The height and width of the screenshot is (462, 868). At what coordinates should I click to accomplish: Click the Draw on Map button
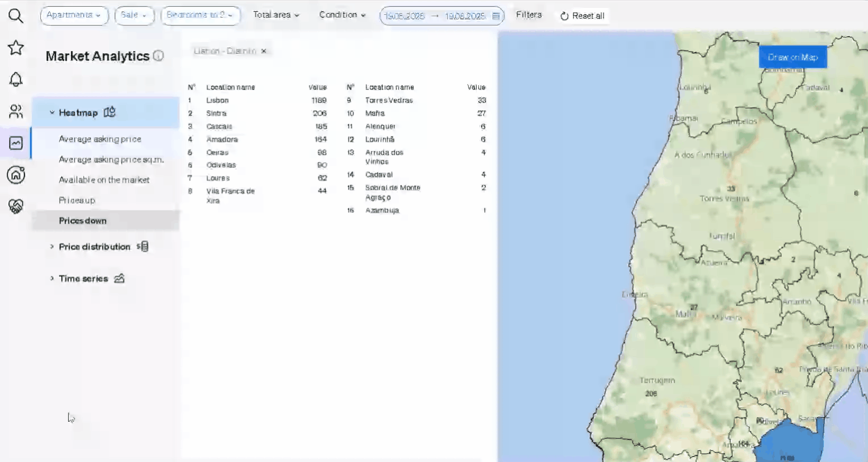793,57
